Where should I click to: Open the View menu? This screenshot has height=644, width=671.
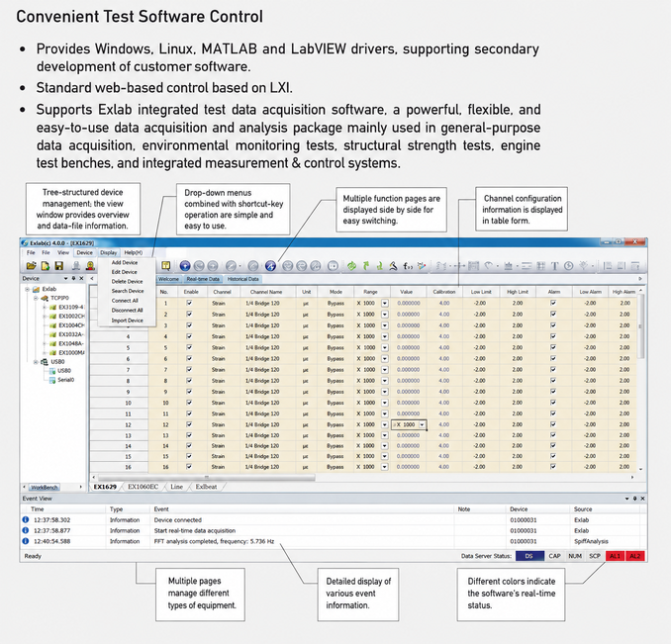coord(63,252)
